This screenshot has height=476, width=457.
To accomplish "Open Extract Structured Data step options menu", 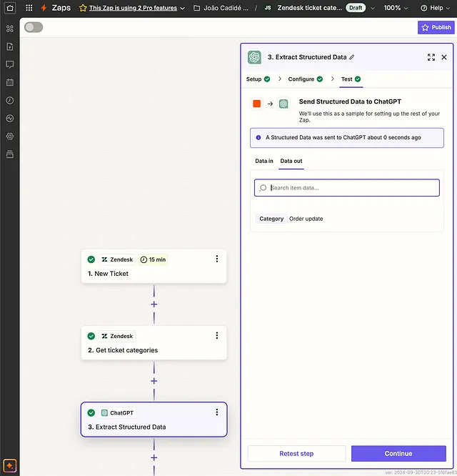I will tap(217, 412).
